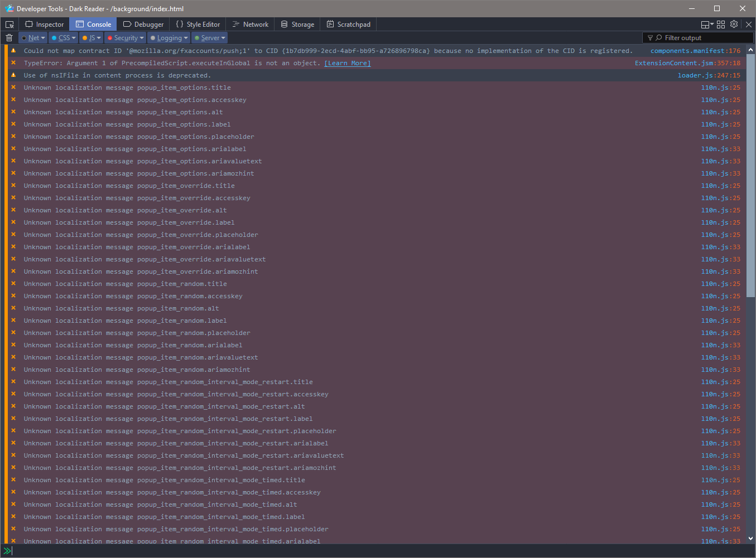This screenshot has height=558, width=756.
Task: Click the error icon on the TypeError row
Action: pyautogui.click(x=13, y=63)
